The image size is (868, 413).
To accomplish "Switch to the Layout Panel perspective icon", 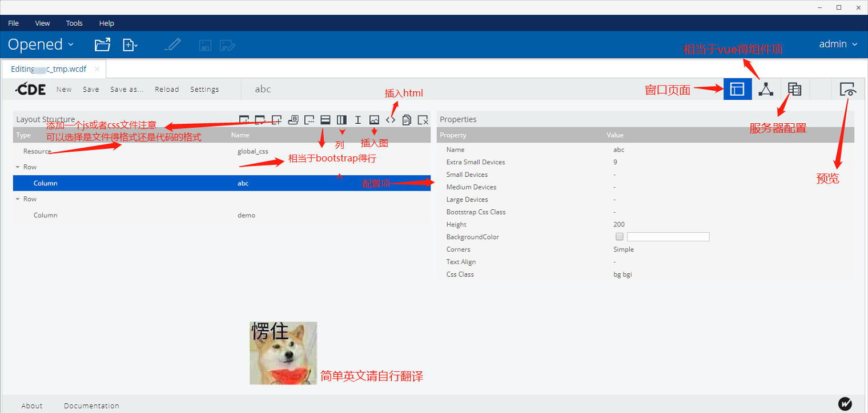I will click(x=737, y=89).
